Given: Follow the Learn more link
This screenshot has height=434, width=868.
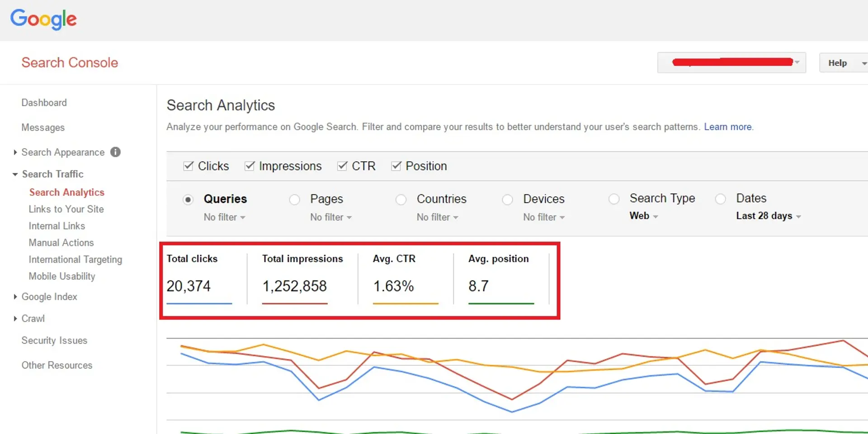Looking at the screenshot, I should (728, 127).
